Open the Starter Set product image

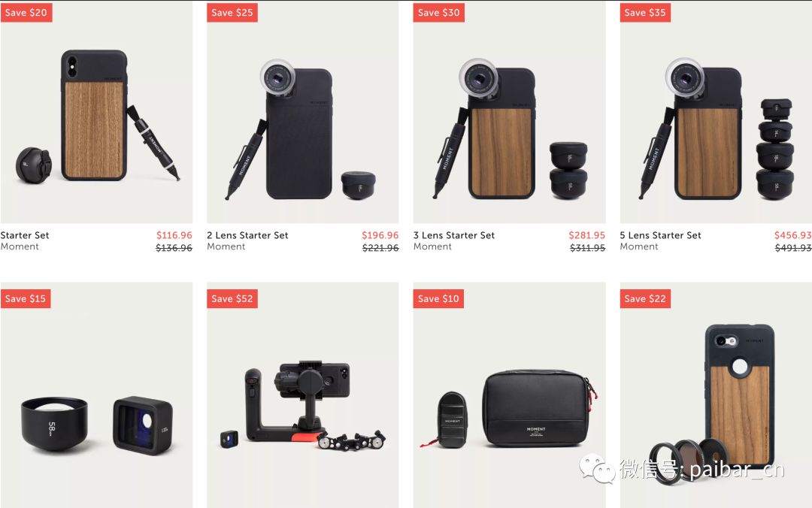click(96, 112)
